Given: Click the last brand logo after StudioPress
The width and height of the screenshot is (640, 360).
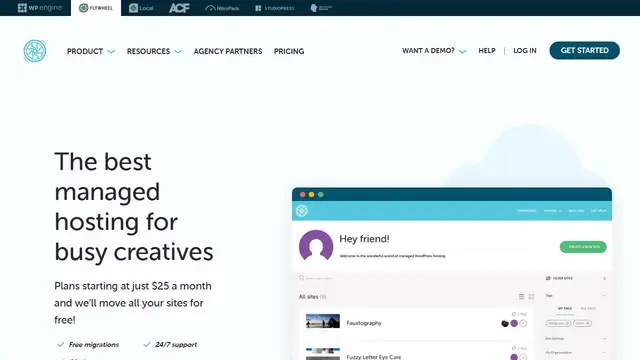Looking at the screenshot, I should [x=321, y=8].
